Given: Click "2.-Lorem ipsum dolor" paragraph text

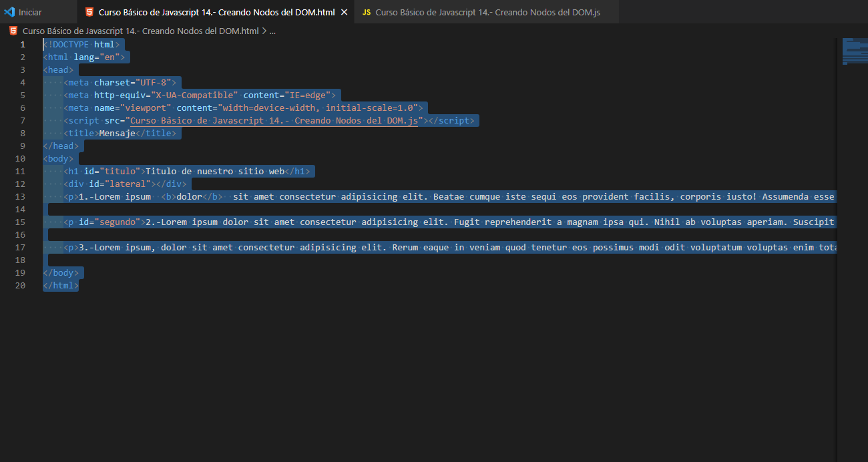Looking at the screenshot, I should point(197,222).
